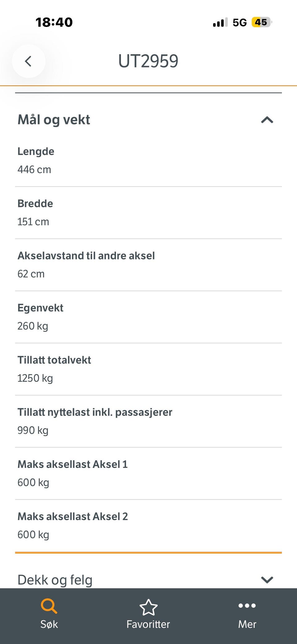Viewport: 297px width, 644px height.
Task: Switch to the Søk tab label
Action: pos(49,624)
